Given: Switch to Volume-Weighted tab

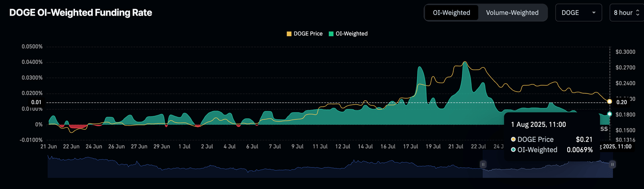Looking at the screenshot, I should tap(512, 13).
